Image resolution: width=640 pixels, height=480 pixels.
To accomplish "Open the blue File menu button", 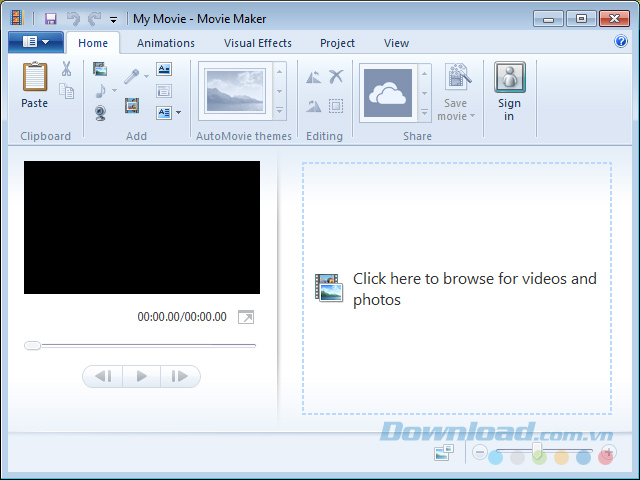I will pos(35,42).
